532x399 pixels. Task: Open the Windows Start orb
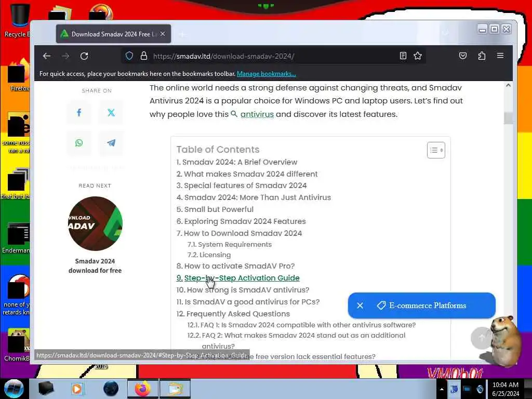14,389
